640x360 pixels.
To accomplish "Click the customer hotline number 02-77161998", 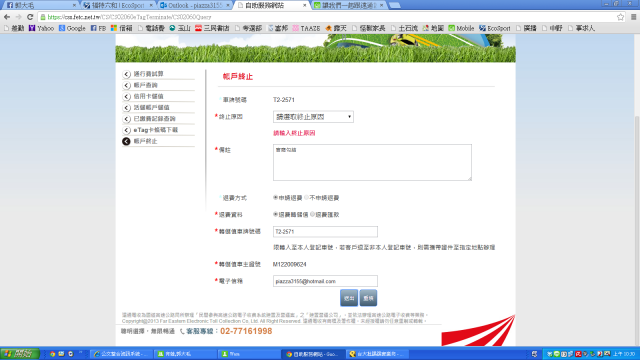I will (x=246, y=331).
